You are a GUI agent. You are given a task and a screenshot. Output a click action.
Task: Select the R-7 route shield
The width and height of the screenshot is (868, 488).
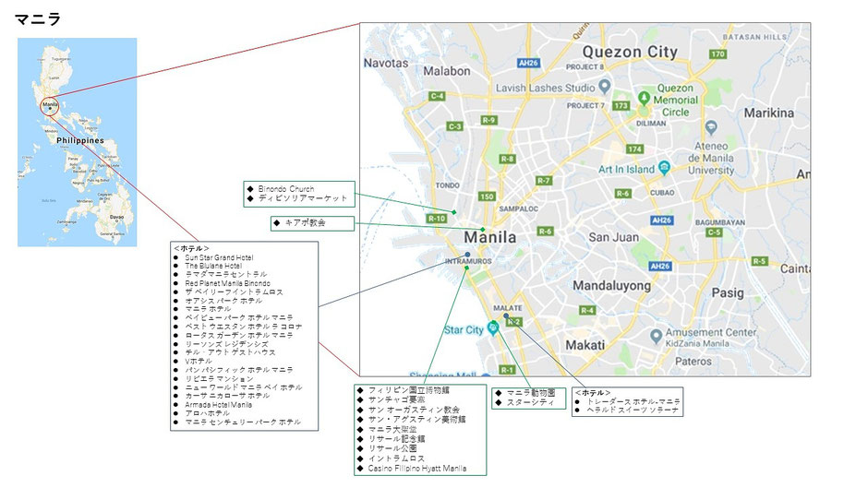(x=544, y=181)
